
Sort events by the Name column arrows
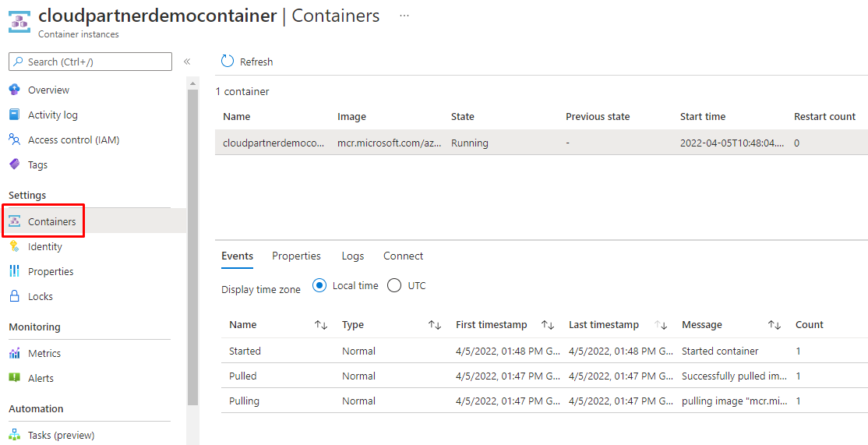(x=320, y=325)
